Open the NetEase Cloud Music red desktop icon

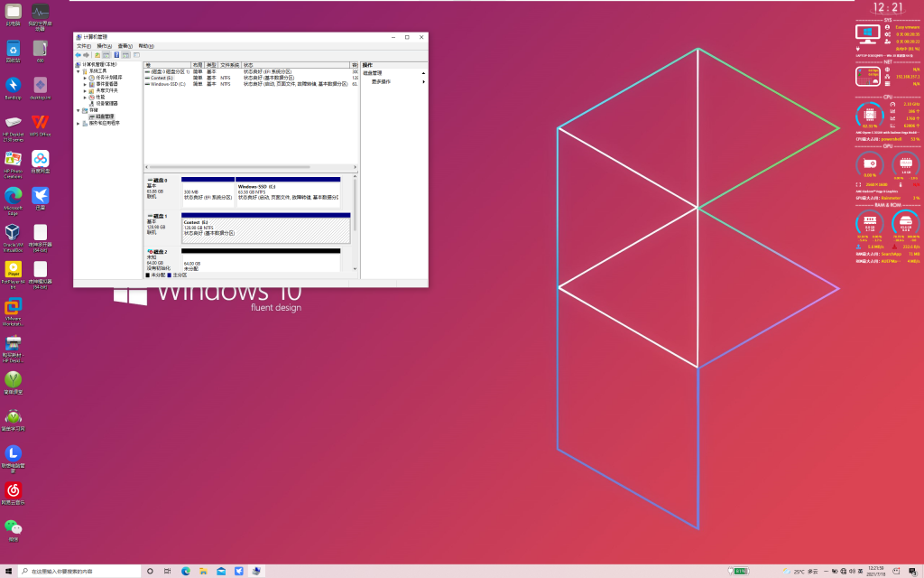13,493
